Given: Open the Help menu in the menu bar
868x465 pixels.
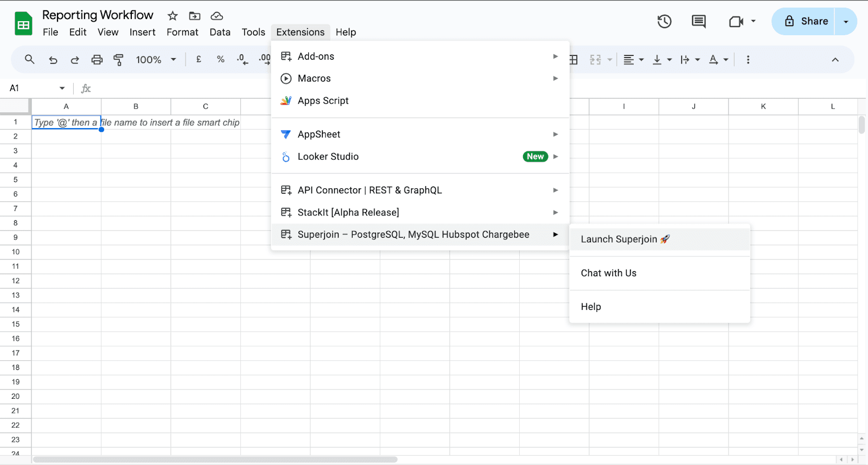Looking at the screenshot, I should click(346, 32).
